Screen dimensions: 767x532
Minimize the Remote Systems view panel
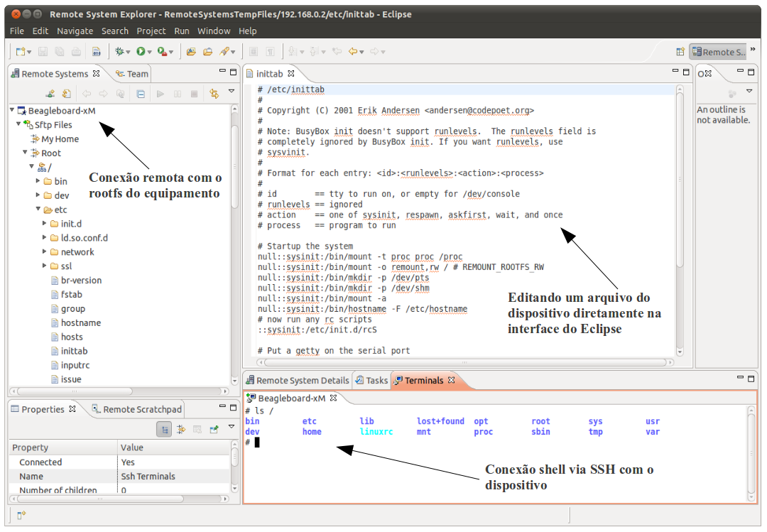click(x=222, y=72)
